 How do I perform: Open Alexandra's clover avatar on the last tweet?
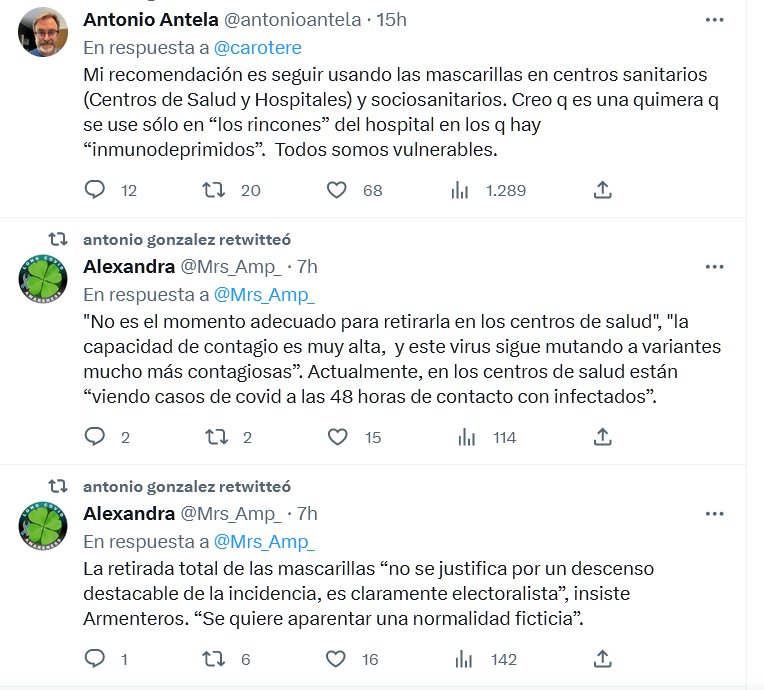[x=44, y=527]
